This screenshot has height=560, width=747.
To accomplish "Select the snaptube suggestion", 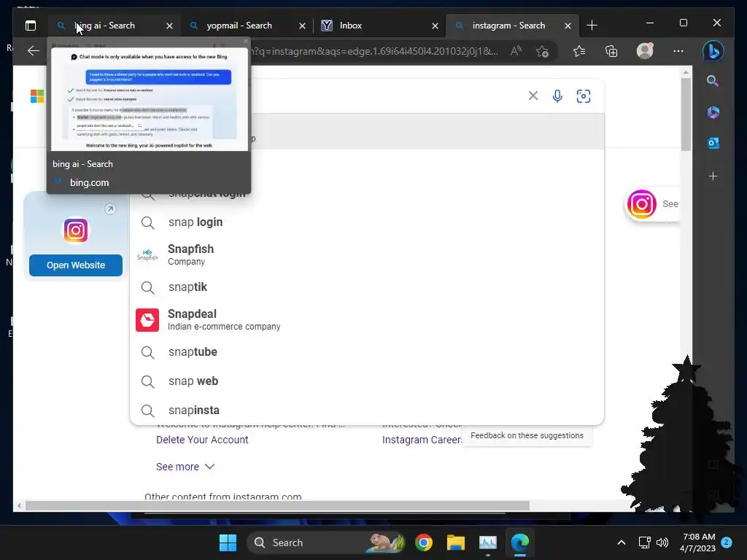I will click(x=367, y=352).
